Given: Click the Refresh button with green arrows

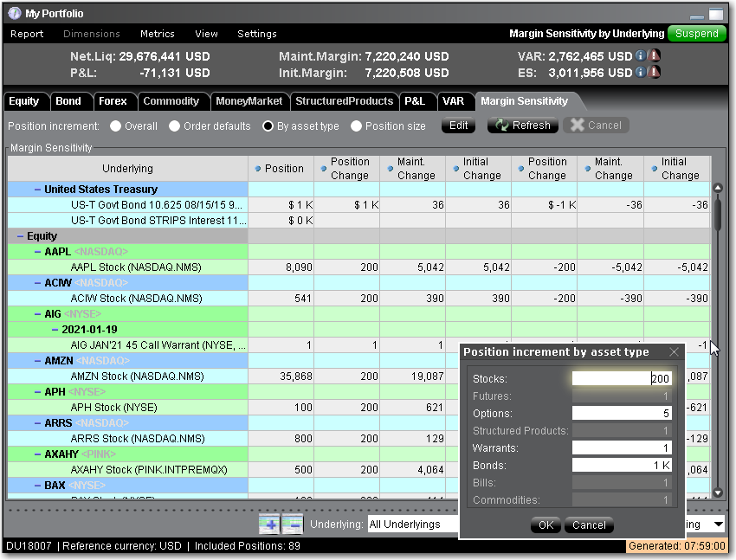Looking at the screenshot, I should (522, 126).
